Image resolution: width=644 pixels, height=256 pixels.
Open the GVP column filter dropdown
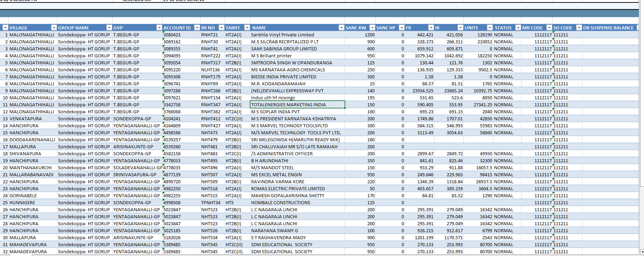(159, 28)
